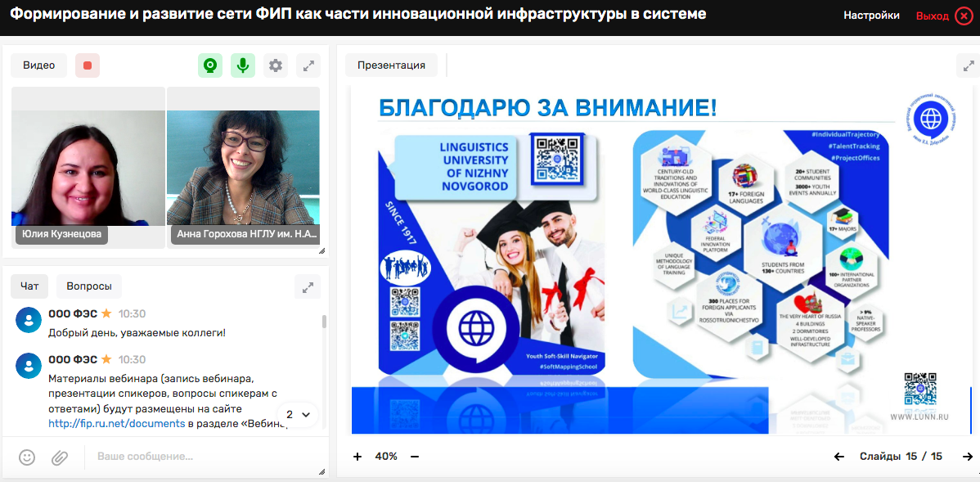This screenshot has height=482, width=980.
Task: Click the red exit circle icon
Action: 964,16
